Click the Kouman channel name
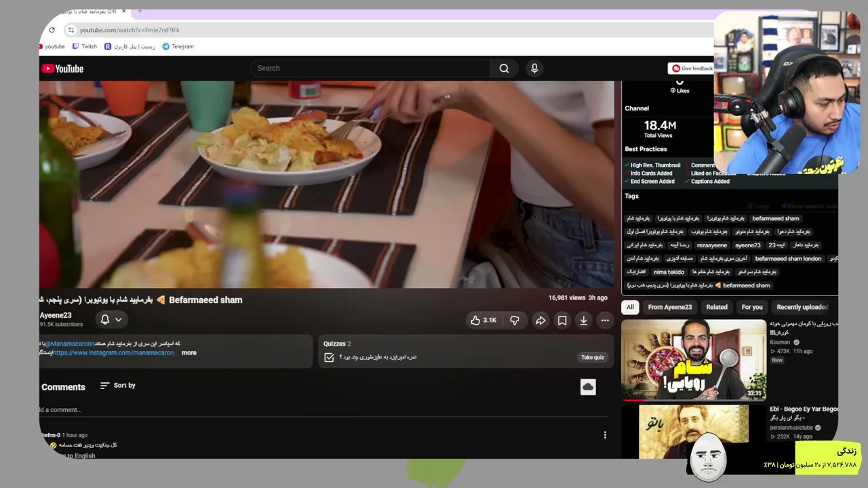 [780, 342]
